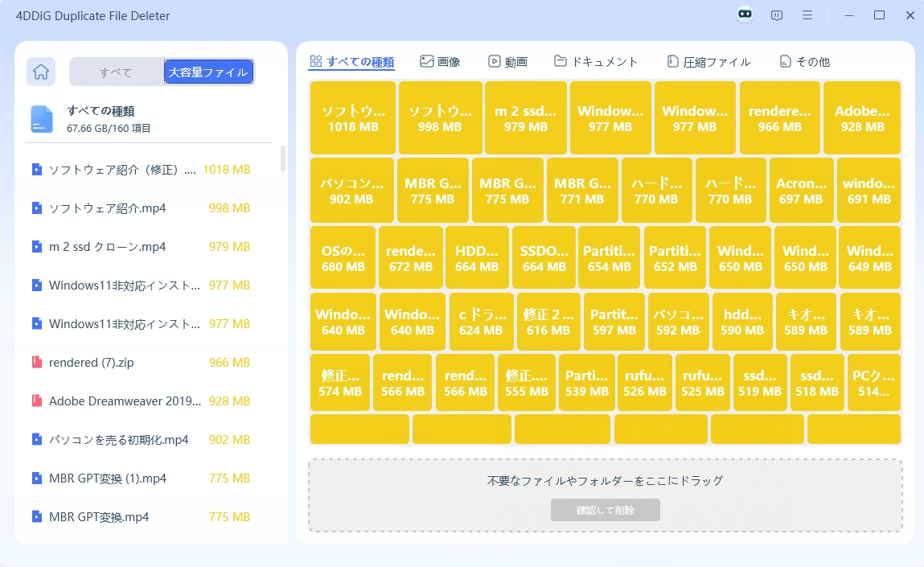Open the hamburger menu in title bar
924x567 pixels.
(807, 15)
